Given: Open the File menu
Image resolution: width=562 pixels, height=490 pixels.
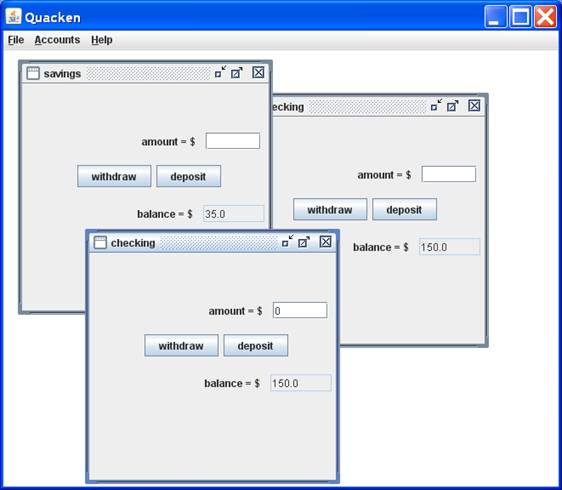Looking at the screenshot, I should point(16,40).
